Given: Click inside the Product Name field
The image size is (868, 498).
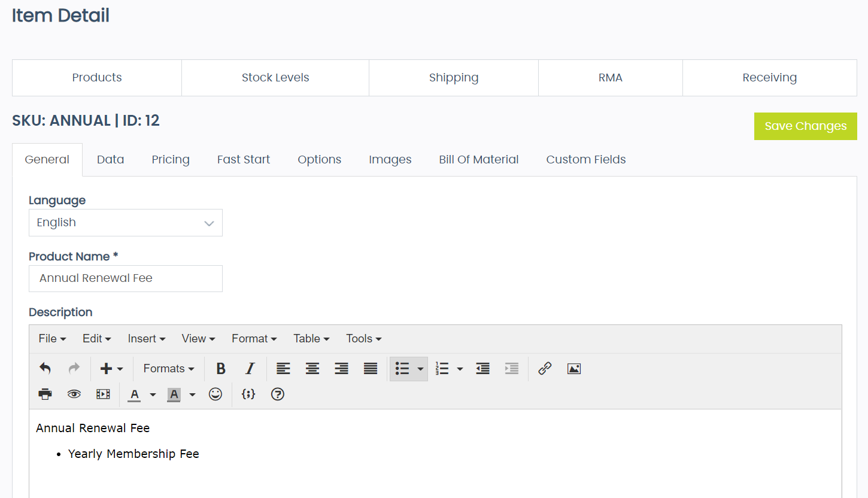Looking at the screenshot, I should pyautogui.click(x=125, y=278).
